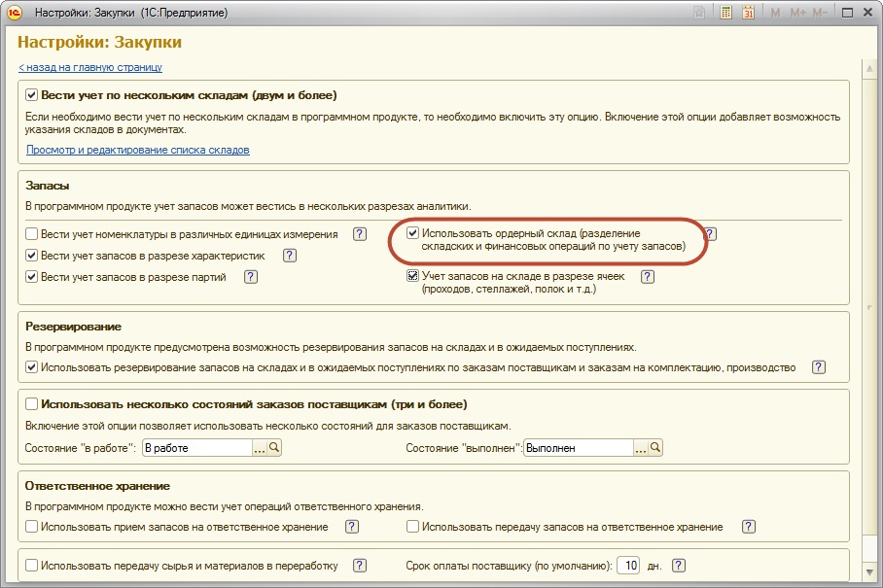This screenshot has height=588, width=883.
Task: Open help for 'единицах измерения' option
Action: click(360, 234)
